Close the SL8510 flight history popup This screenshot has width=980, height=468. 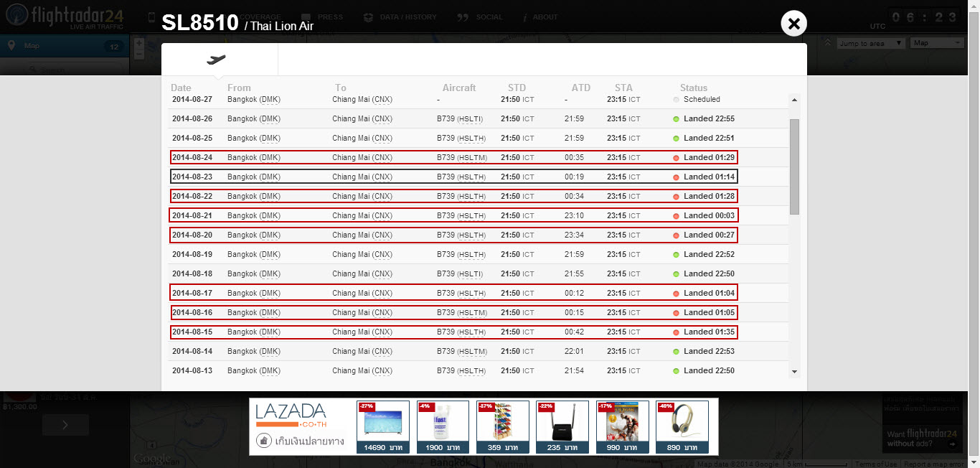pos(793,24)
